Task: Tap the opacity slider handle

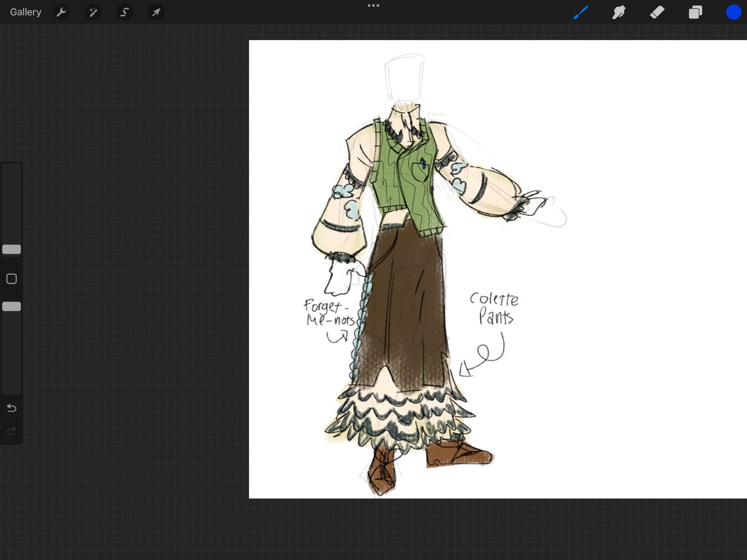Action: coord(11,306)
